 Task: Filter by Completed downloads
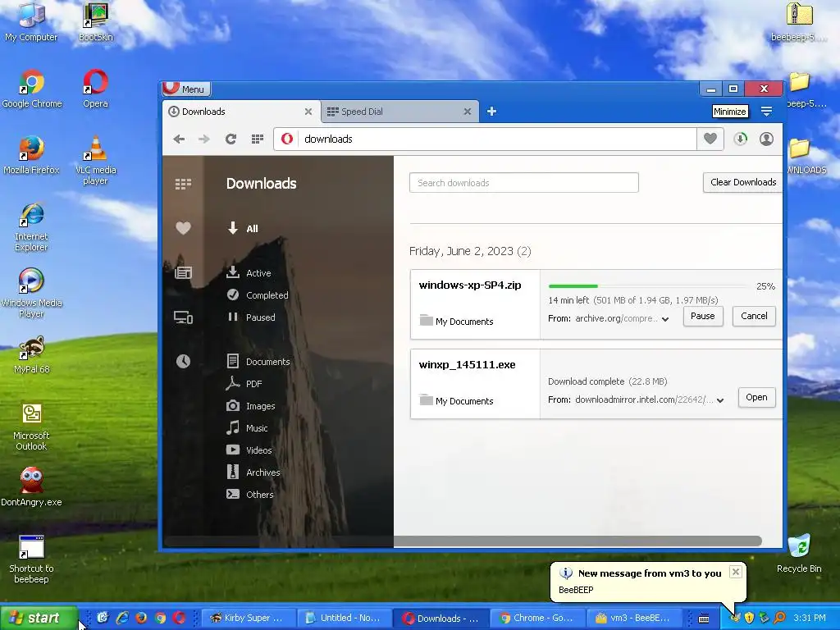[x=258, y=295]
